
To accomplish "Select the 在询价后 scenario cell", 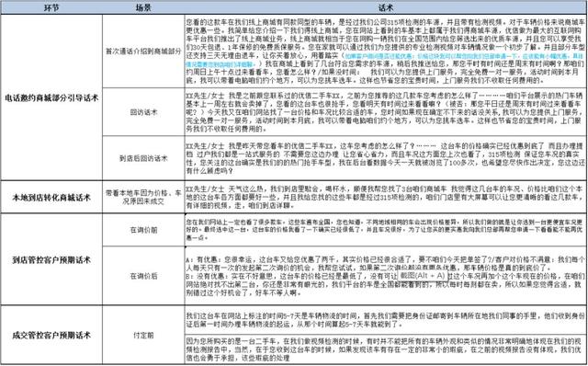I will 143,276.
